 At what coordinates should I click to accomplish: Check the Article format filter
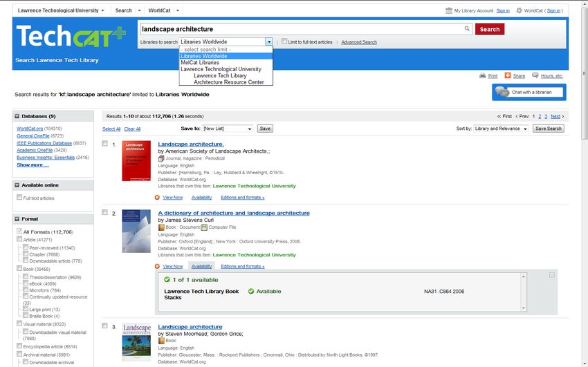tap(19, 239)
